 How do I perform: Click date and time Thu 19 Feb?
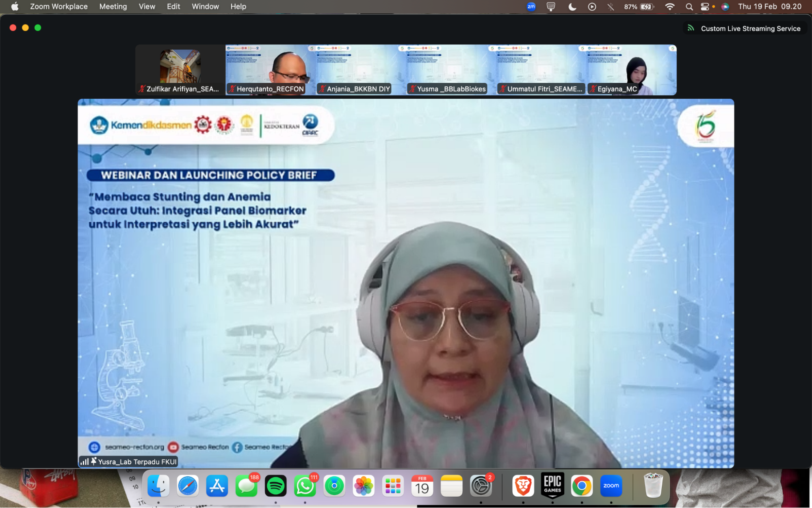pos(769,7)
